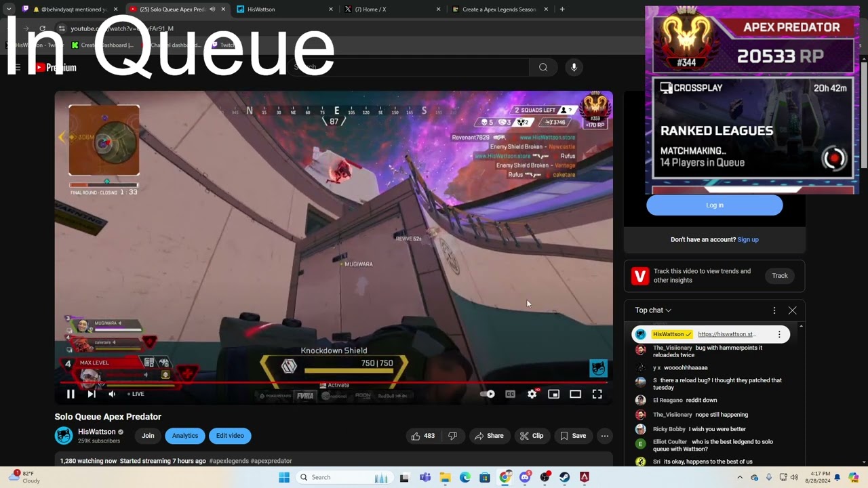Open pinned hiswattson.st link in chat

click(726, 334)
